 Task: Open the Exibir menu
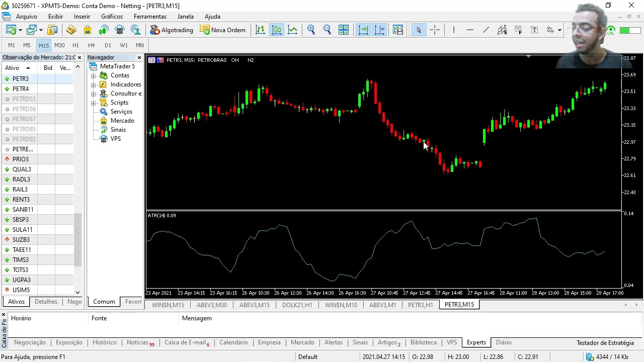coord(55,17)
